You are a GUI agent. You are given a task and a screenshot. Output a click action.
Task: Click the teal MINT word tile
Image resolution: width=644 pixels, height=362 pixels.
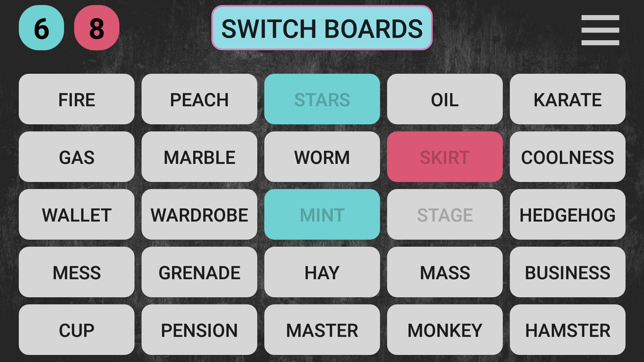tap(322, 215)
